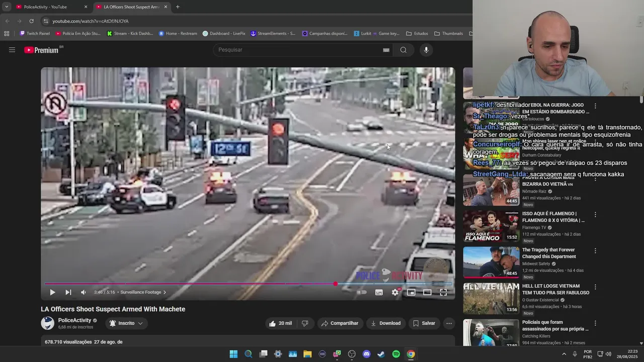This screenshot has height=362, width=644.
Task: Click the red playhead scrubber dot
Action: [x=336, y=284]
